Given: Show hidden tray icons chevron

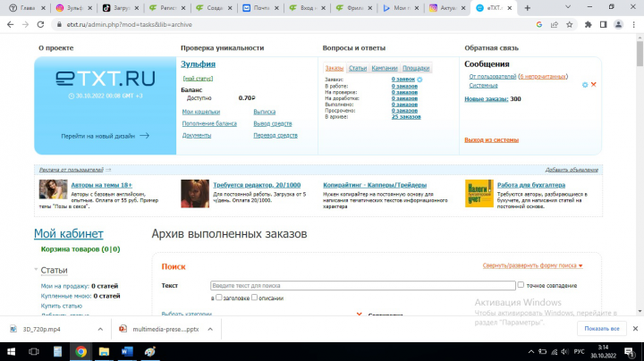Looking at the screenshot, I should (x=530, y=351).
